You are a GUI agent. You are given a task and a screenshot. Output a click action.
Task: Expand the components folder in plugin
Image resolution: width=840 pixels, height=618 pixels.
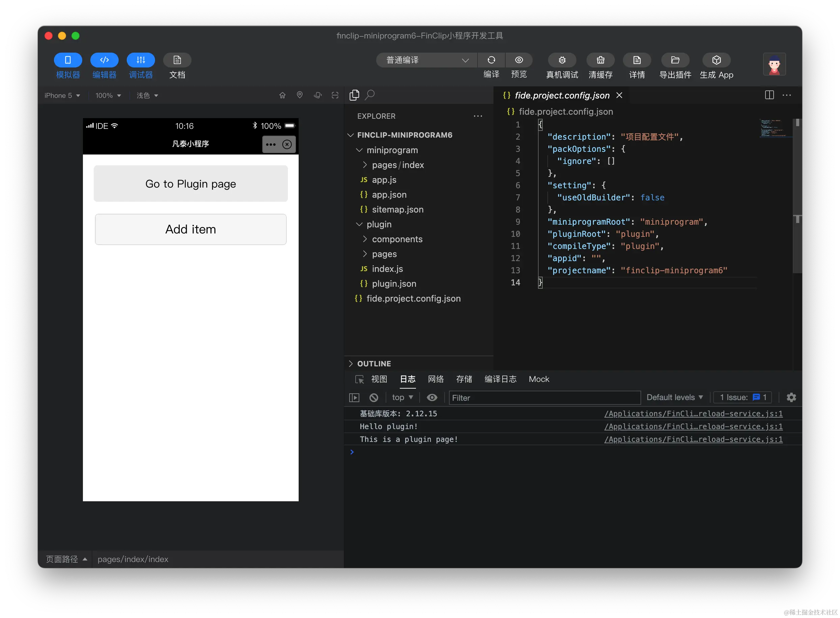[397, 239]
